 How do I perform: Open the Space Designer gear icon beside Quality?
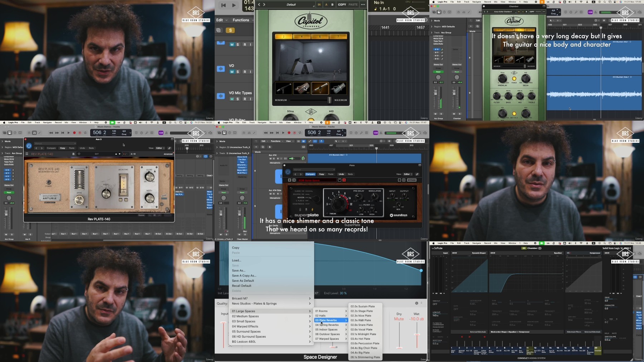tap(416, 303)
